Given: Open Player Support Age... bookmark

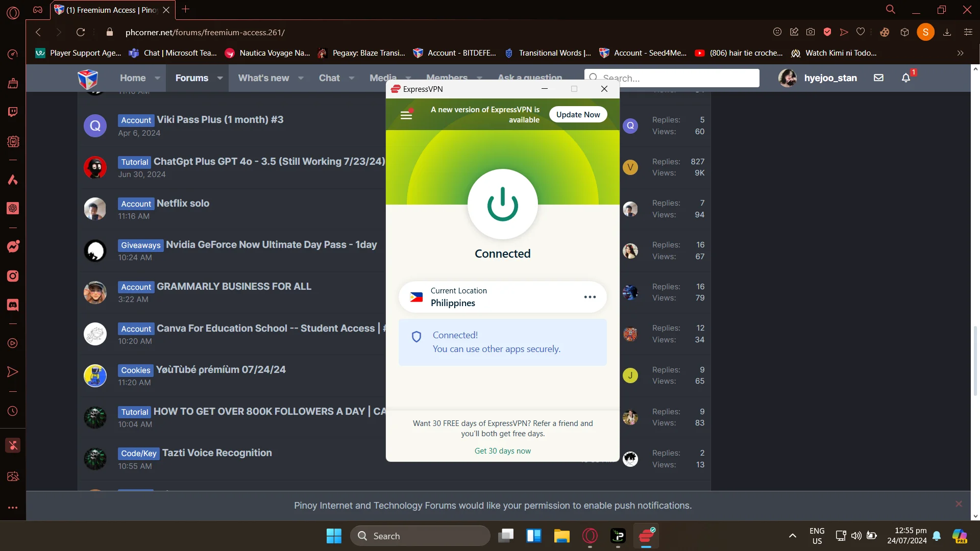Looking at the screenshot, I should click(x=79, y=53).
